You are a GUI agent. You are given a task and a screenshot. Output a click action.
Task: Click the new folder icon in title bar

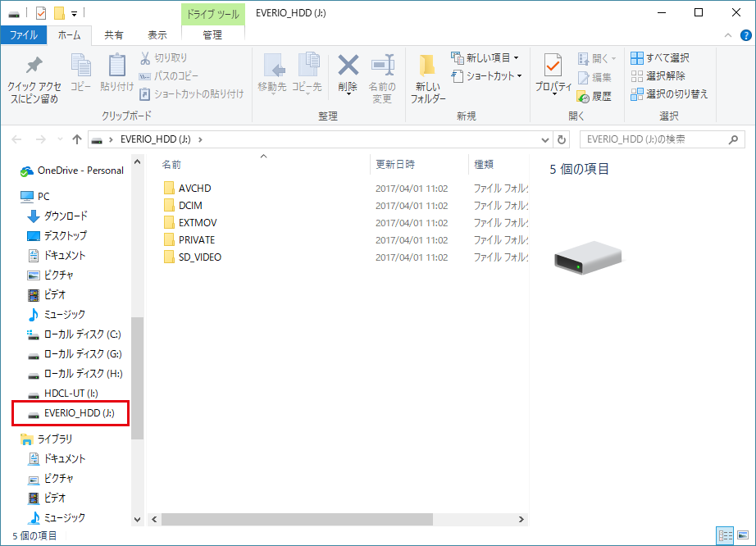[59, 13]
